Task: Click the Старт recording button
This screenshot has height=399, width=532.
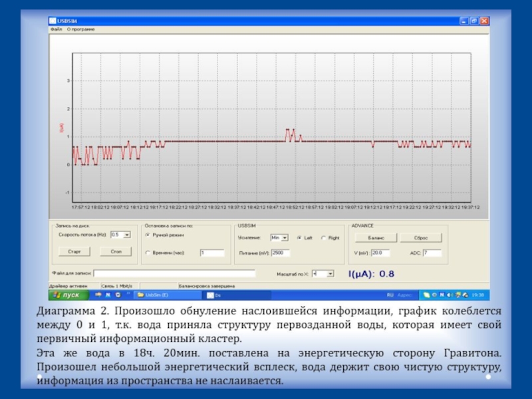Action: [73, 252]
